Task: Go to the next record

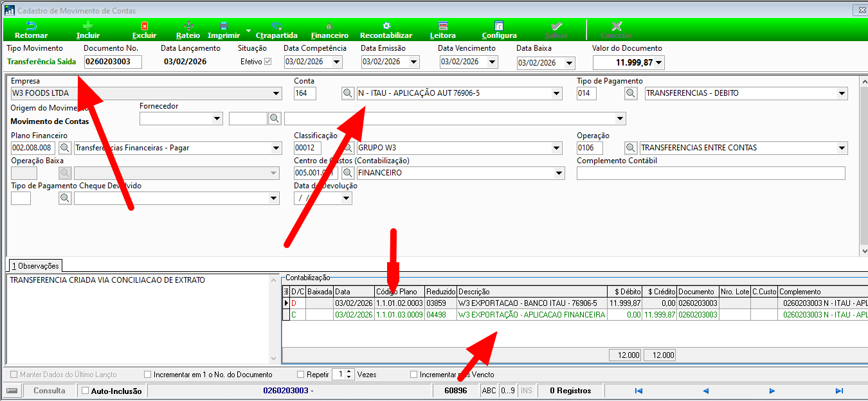Action: coord(772,391)
